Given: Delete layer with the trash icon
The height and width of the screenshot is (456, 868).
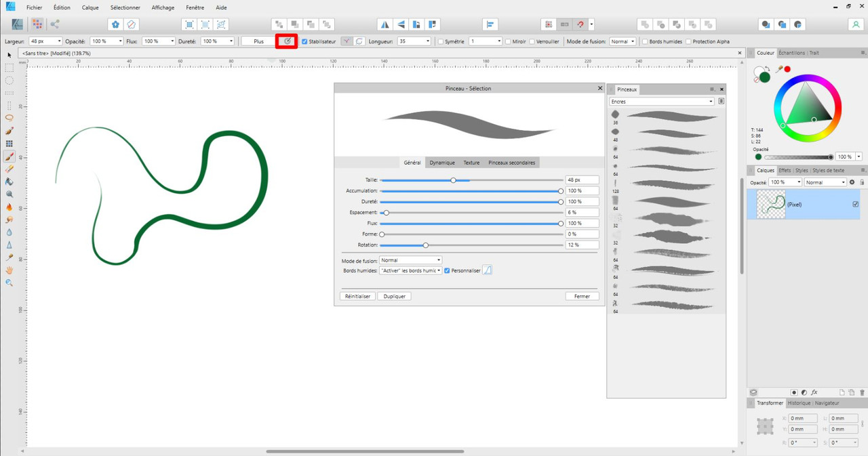Looking at the screenshot, I should coord(862,392).
